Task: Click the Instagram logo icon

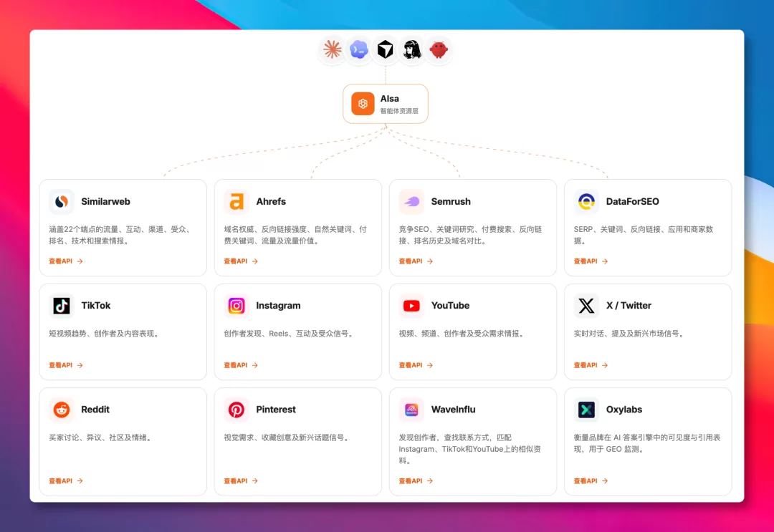Action: (236, 306)
